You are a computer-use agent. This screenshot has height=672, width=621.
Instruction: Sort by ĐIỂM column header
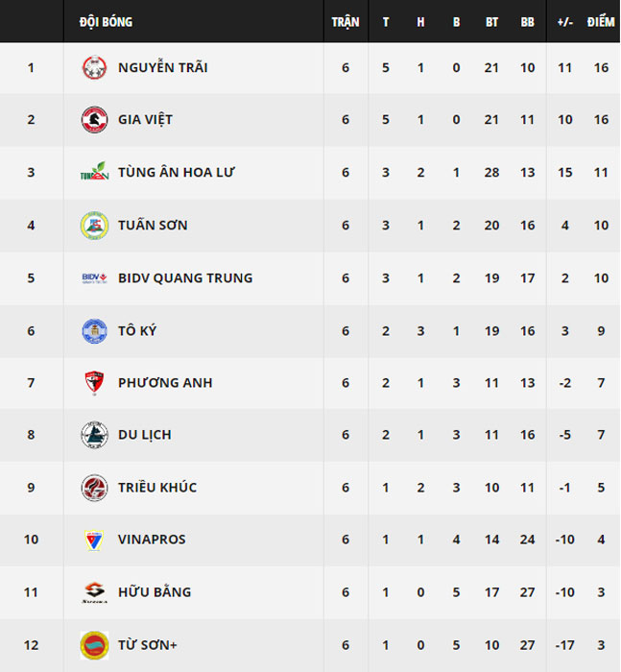tap(601, 22)
